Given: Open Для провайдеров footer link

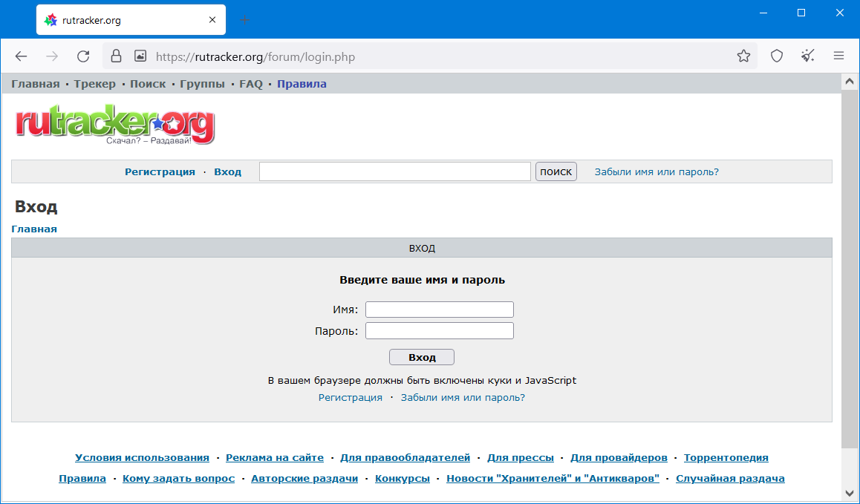Looking at the screenshot, I should click(x=619, y=457).
